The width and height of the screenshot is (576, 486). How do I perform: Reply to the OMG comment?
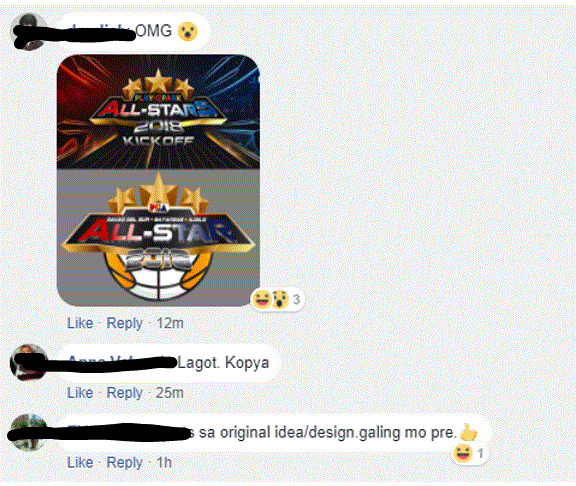[x=124, y=324]
